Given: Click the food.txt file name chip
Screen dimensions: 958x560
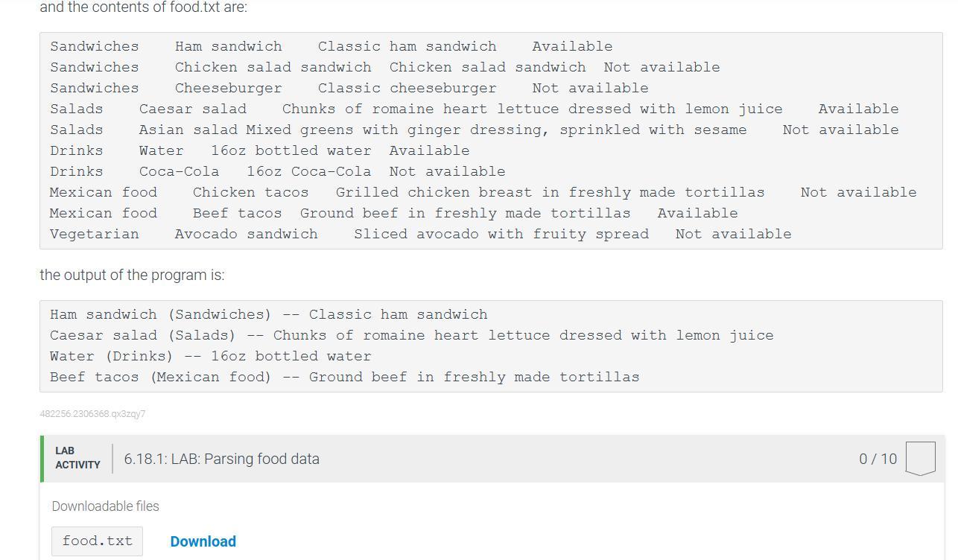Looking at the screenshot, I should 97,541.
